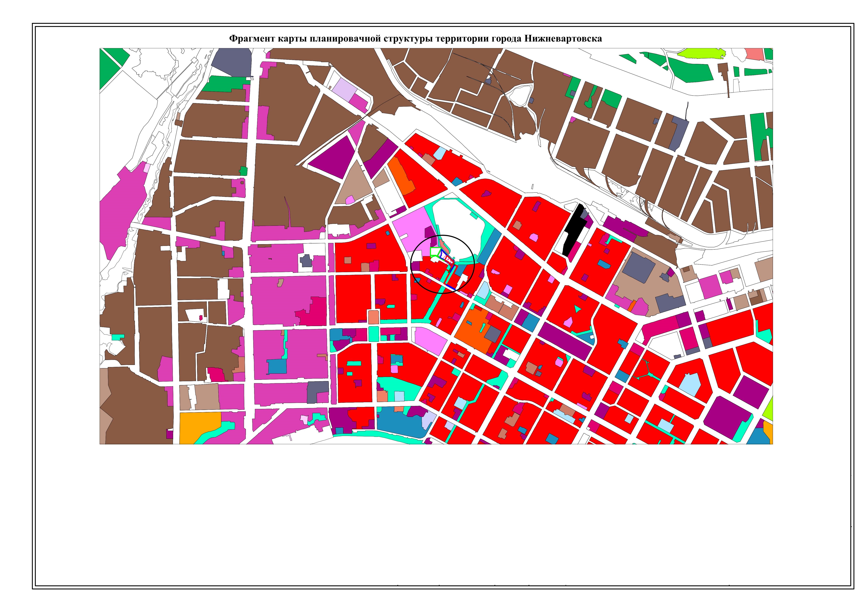
Task: Click the map title text about Нижневартовск
Action: click(416, 39)
